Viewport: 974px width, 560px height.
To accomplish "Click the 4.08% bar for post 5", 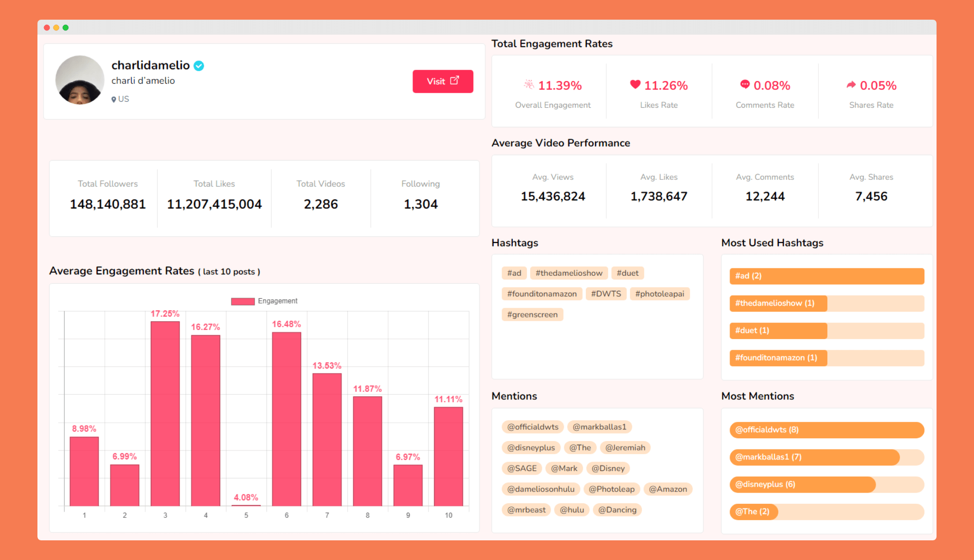I will 246,505.
